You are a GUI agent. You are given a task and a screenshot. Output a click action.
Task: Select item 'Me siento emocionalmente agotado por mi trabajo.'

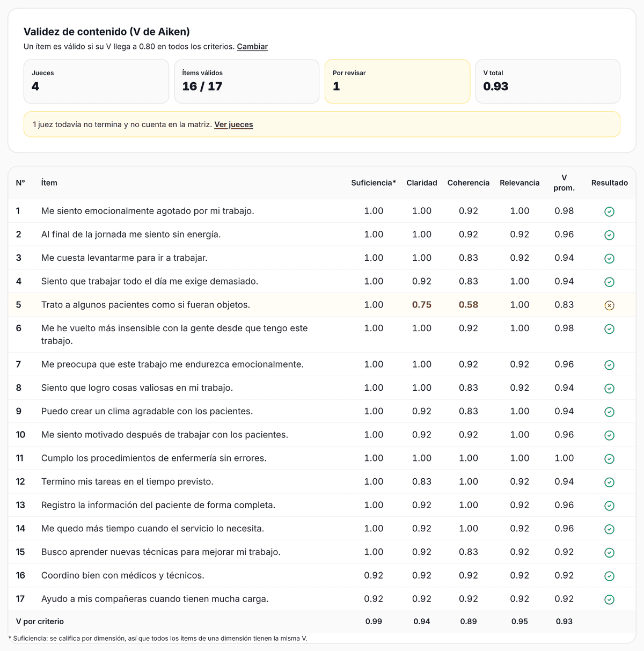click(x=148, y=211)
